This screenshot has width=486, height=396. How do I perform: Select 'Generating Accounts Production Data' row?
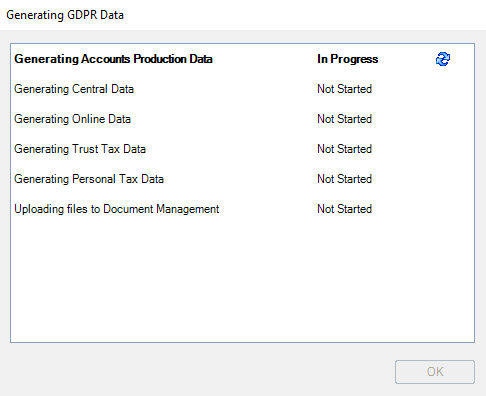coord(242,59)
